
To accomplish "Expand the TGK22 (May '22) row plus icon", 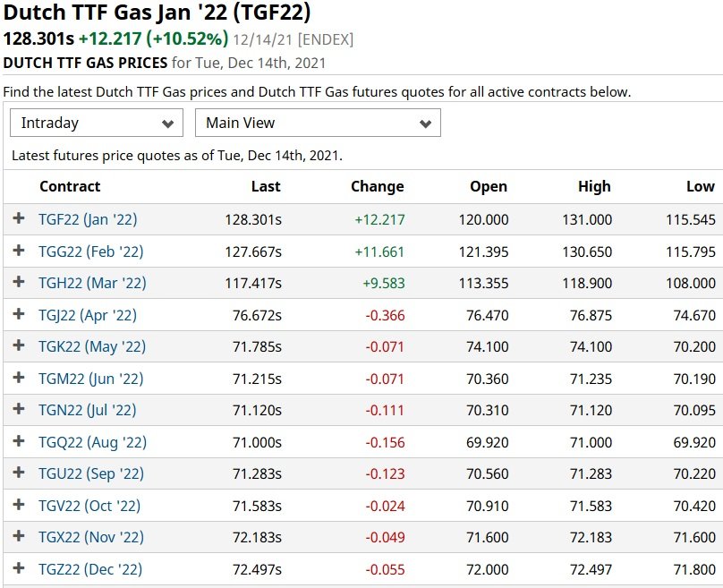I will pyautogui.click(x=19, y=345).
